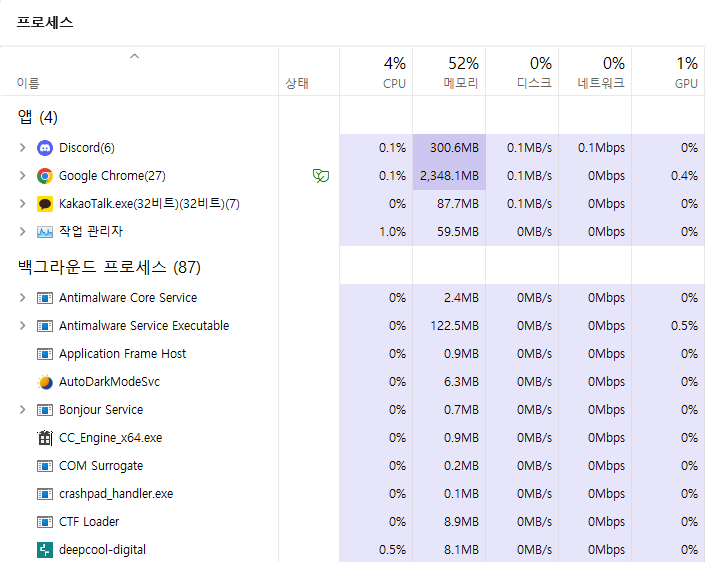The height and width of the screenshot is (562, 706).
Task: Click the deepcool-digital green icon
Action: click(x=45, y=550)
